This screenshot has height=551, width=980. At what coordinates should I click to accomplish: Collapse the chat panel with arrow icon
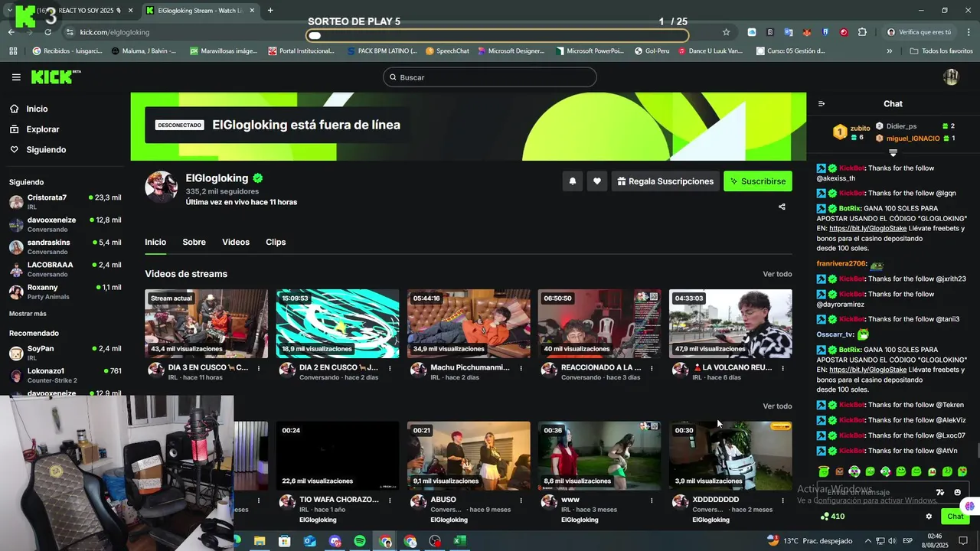pos(822,104)
